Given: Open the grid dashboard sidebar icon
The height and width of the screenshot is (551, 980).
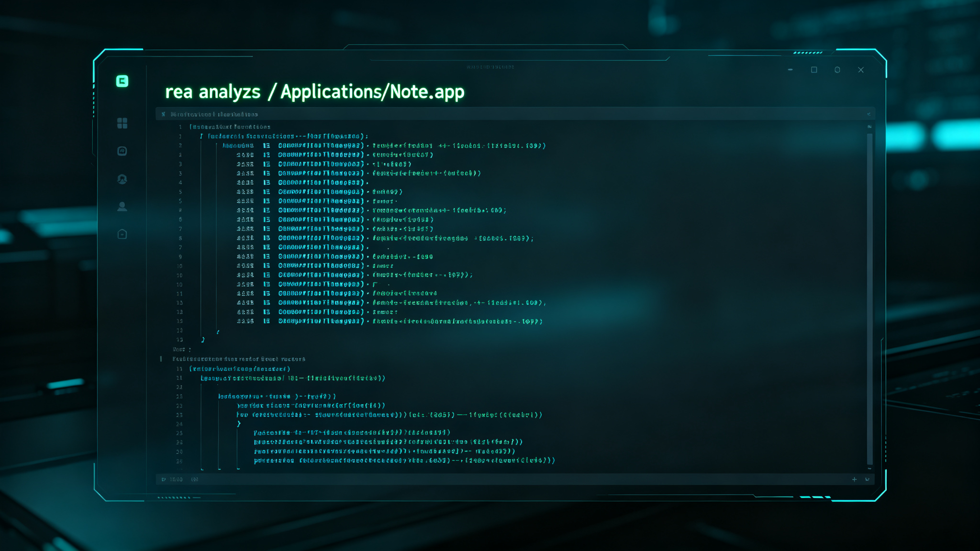Looking at the screenshot, I should pyautogui.click(x=122, y=123).
